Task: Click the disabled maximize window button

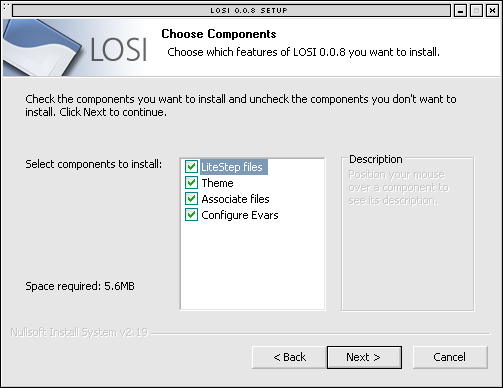Action: click(x=476, y=11)
